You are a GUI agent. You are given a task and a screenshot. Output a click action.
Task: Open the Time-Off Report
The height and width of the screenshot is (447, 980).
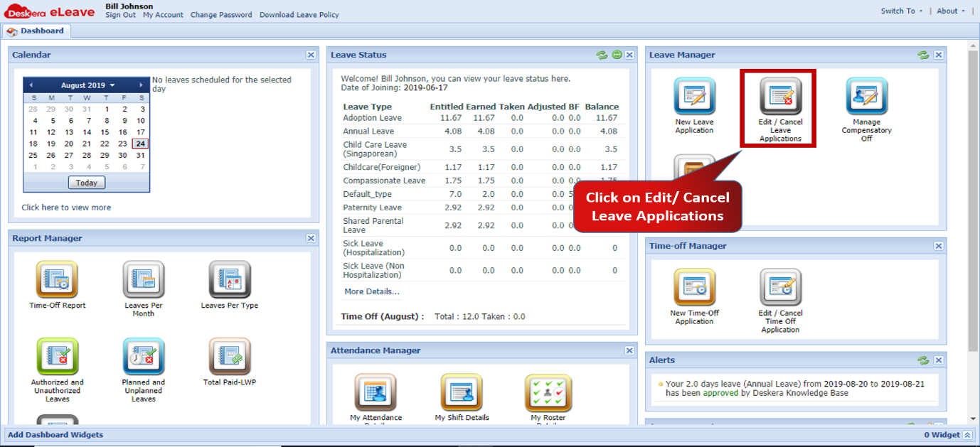[x=57, y=279]
